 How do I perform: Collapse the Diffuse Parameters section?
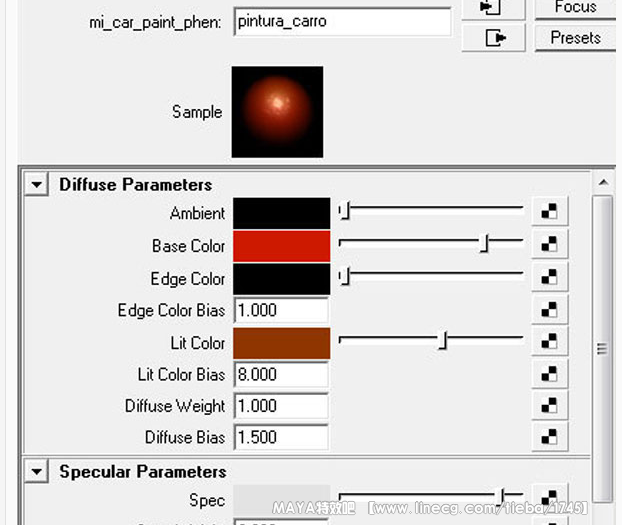click(x=37, y=185)
